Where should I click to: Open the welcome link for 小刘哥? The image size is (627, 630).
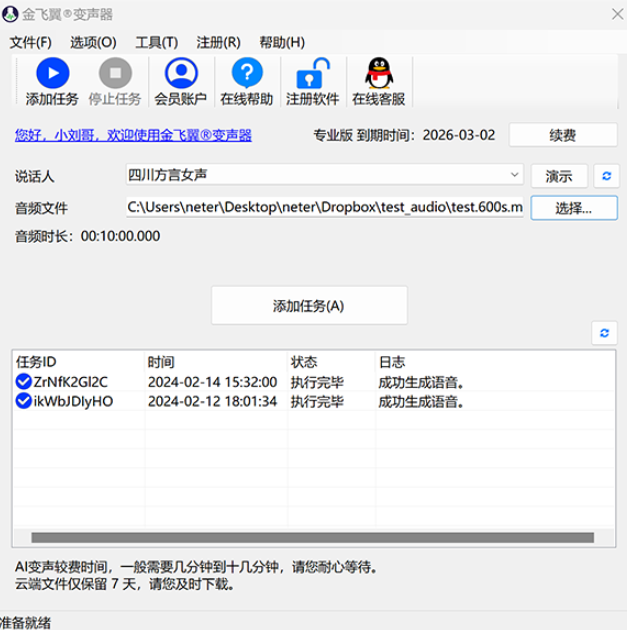133,135
